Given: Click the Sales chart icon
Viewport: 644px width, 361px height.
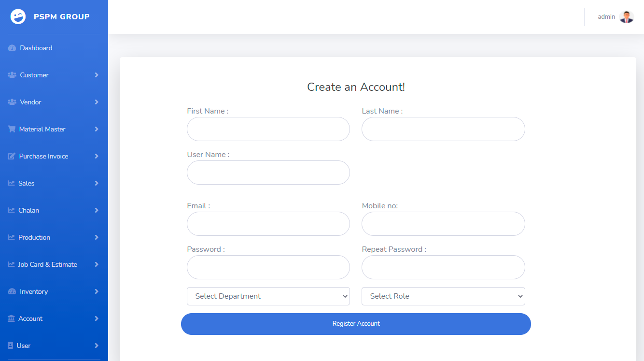Looking at the screenshot, I should pos(11,184).
